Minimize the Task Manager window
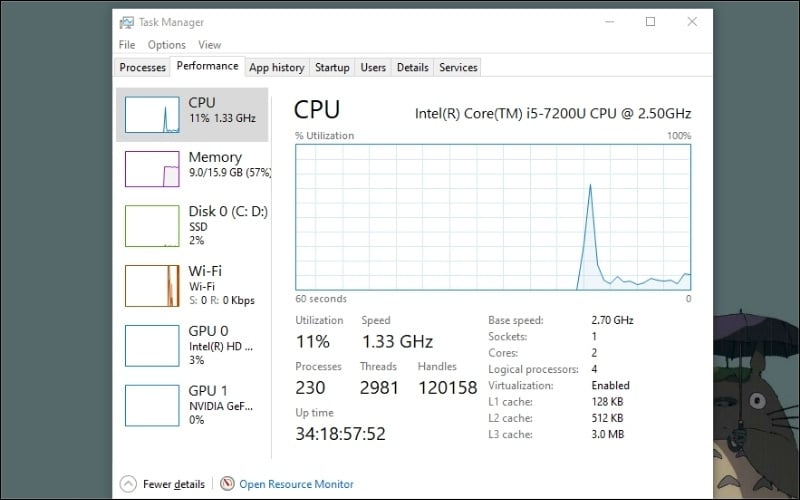Screen dimensions: 800x500 610,22
